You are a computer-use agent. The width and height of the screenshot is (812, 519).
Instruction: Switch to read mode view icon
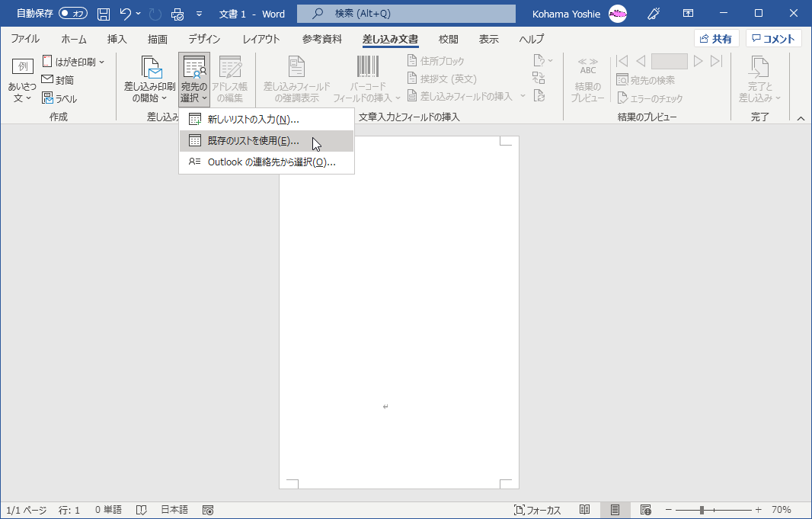coord(585,510)
